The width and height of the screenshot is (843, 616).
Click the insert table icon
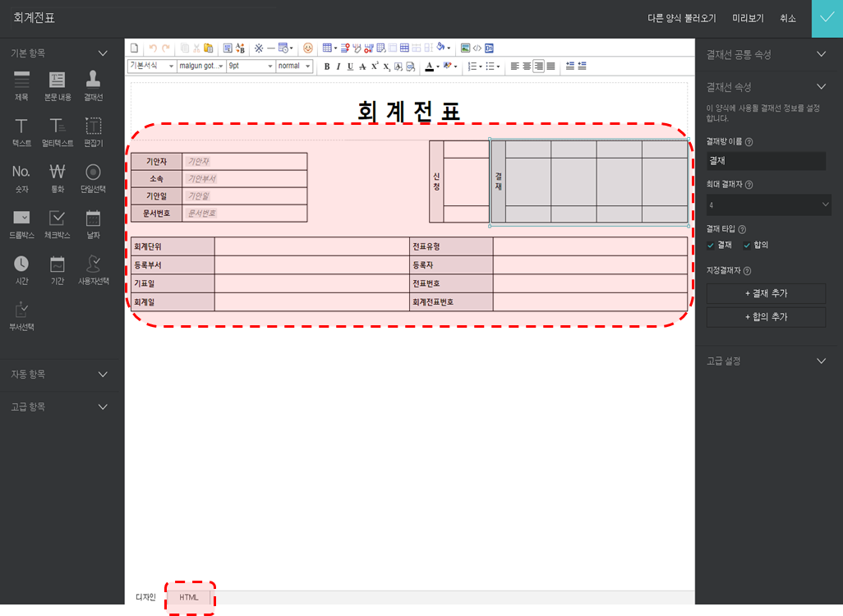click(327, 48)
